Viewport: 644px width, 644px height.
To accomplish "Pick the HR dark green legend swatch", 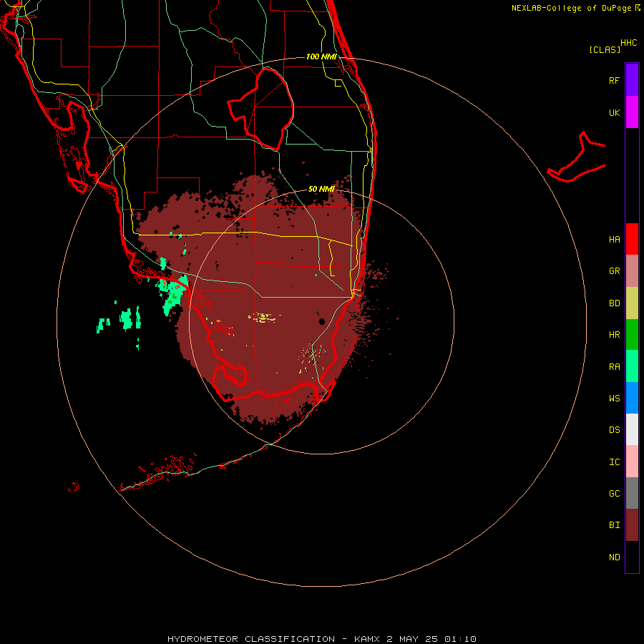I will point(632,335).
